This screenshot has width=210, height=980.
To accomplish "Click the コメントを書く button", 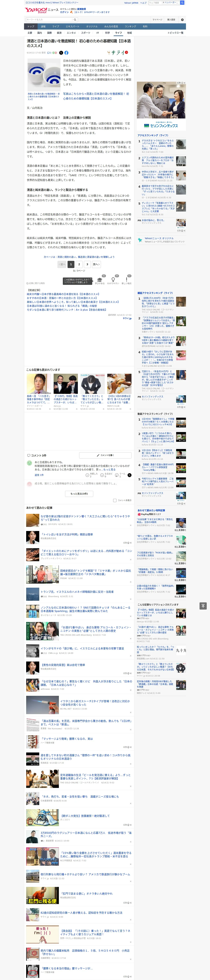I will click(105, 455).
